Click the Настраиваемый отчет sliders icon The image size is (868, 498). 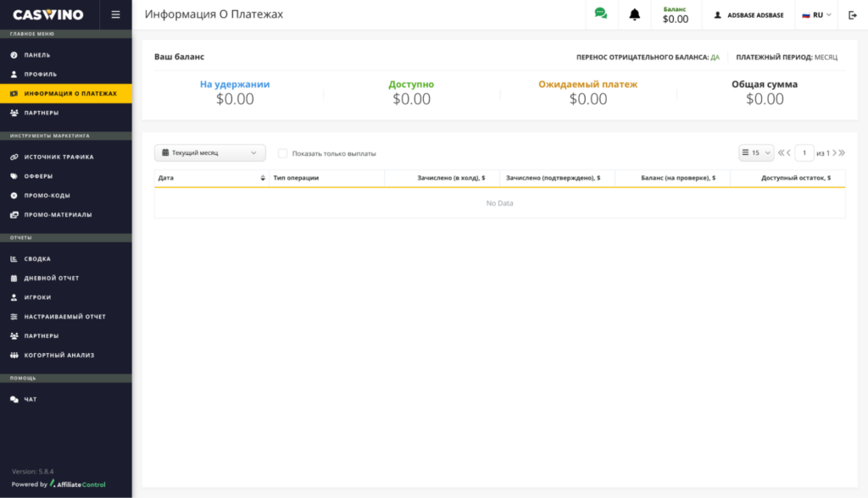14,317
